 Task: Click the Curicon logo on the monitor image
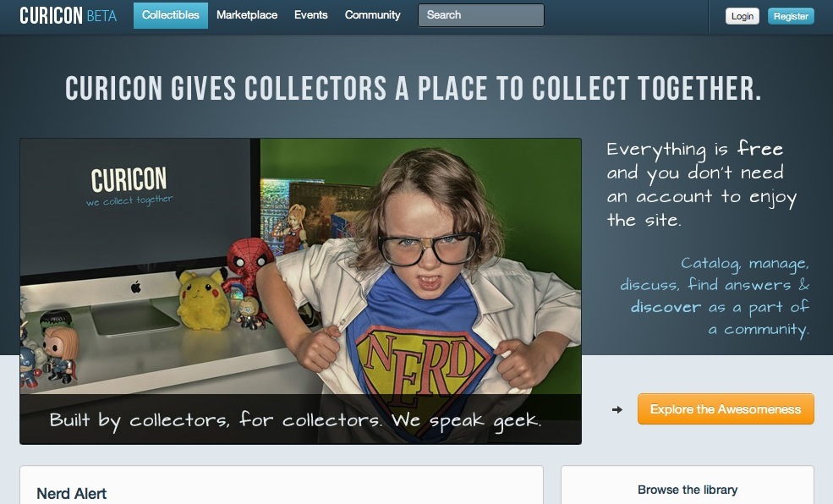pyautogui.click(x=129, y=186)
